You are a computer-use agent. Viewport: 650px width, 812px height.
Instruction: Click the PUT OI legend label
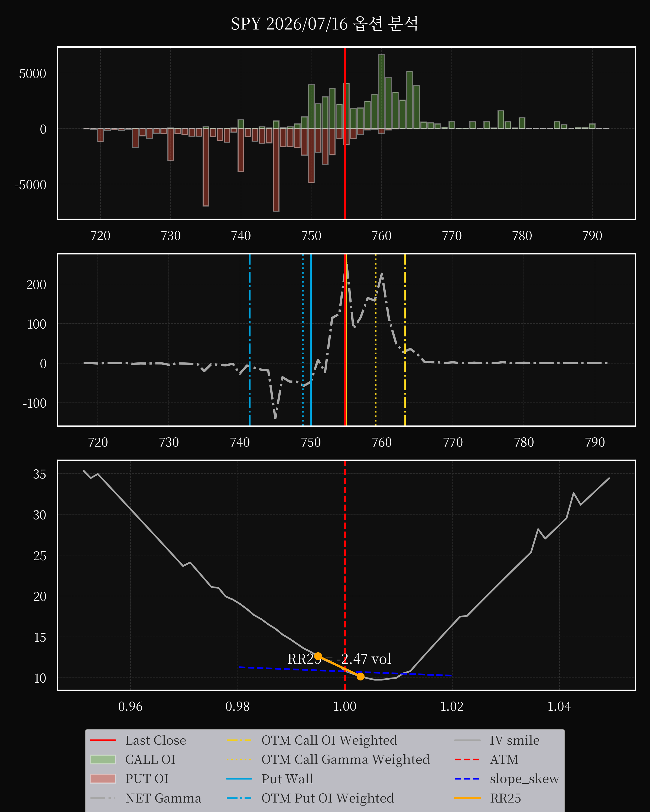(x=147, y=779)
